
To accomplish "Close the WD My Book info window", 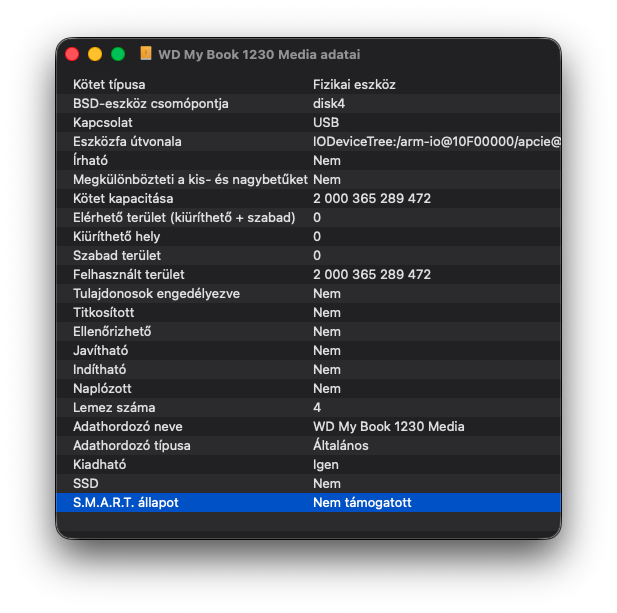I will click(72, 54).
